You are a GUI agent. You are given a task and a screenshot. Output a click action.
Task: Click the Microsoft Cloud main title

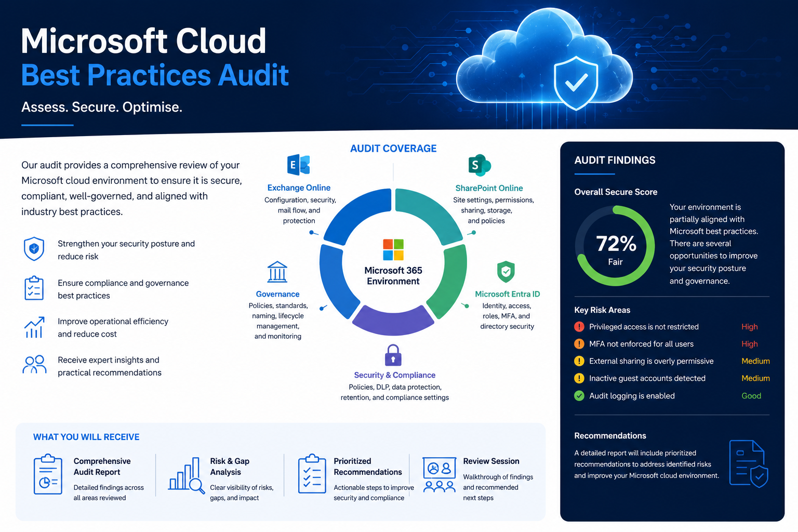click(143, 41)
